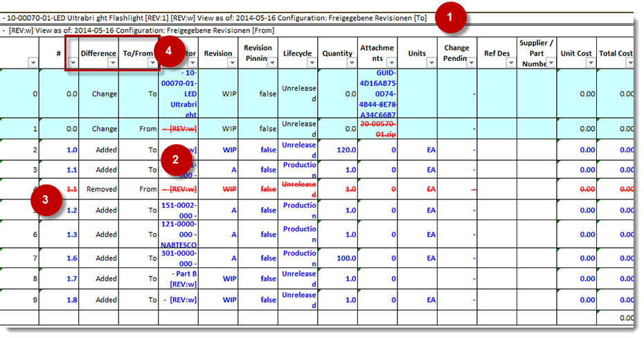Select item number 1.8
The width and height of the screenshot is (644, 338).
(x=59, y=300)
